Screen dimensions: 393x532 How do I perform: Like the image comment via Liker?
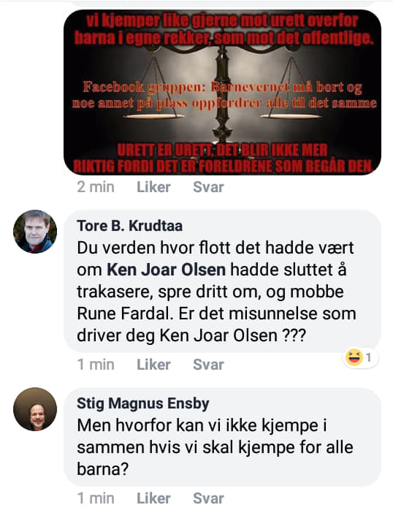153,187
